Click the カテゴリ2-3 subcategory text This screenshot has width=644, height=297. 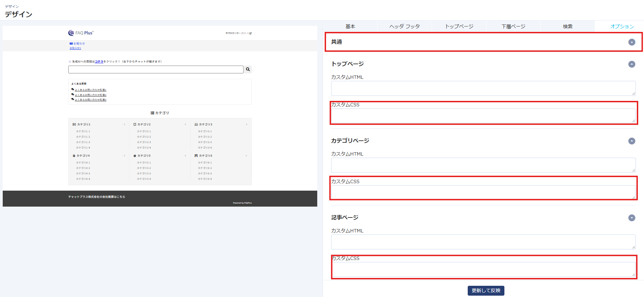(144, 142)
